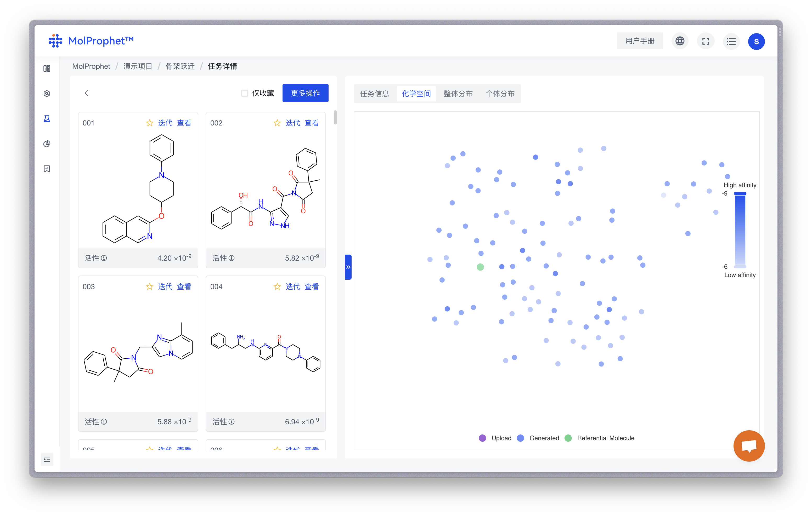
Task: Collapse the panel with the blue » handle
Action: (x=348, y=267)
